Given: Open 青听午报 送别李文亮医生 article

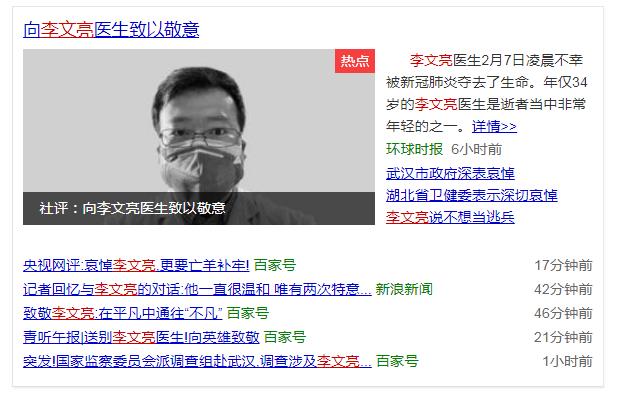Looking at the screenshot, I should click(141, 337).
